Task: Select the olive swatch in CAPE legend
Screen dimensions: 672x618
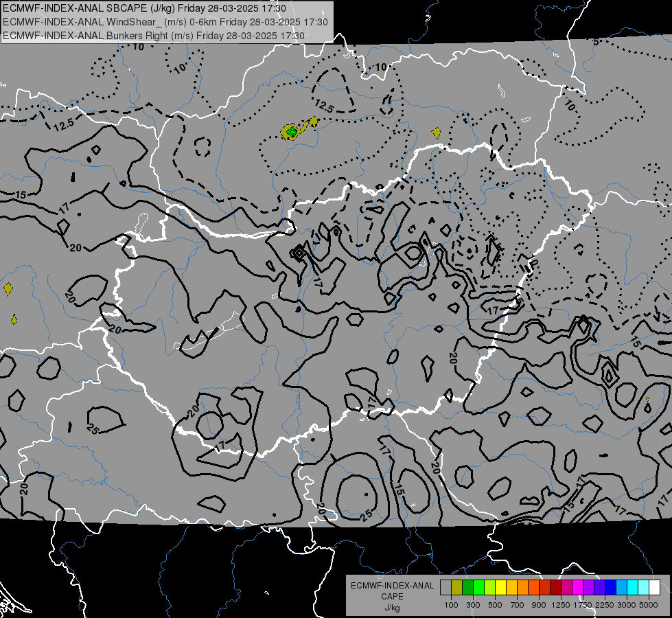Action: 456,588
